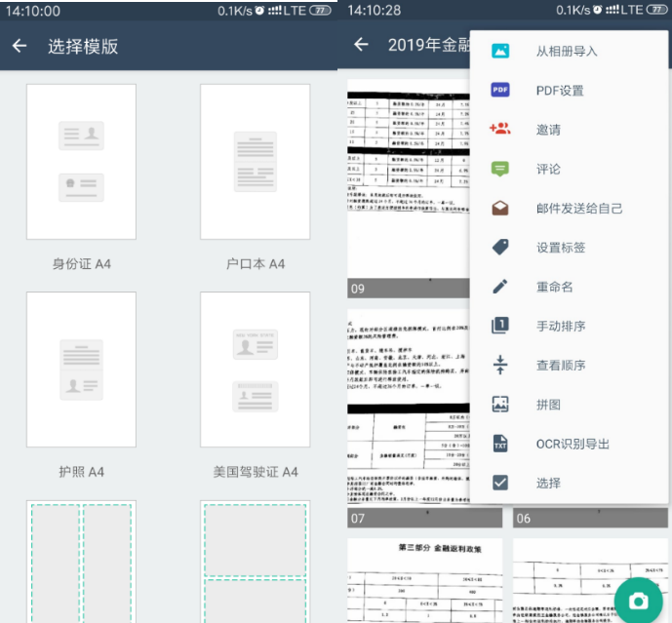Click the 从相册导入 gallery icon
This screenshot has height=623, width=672.
coord(500,51)
